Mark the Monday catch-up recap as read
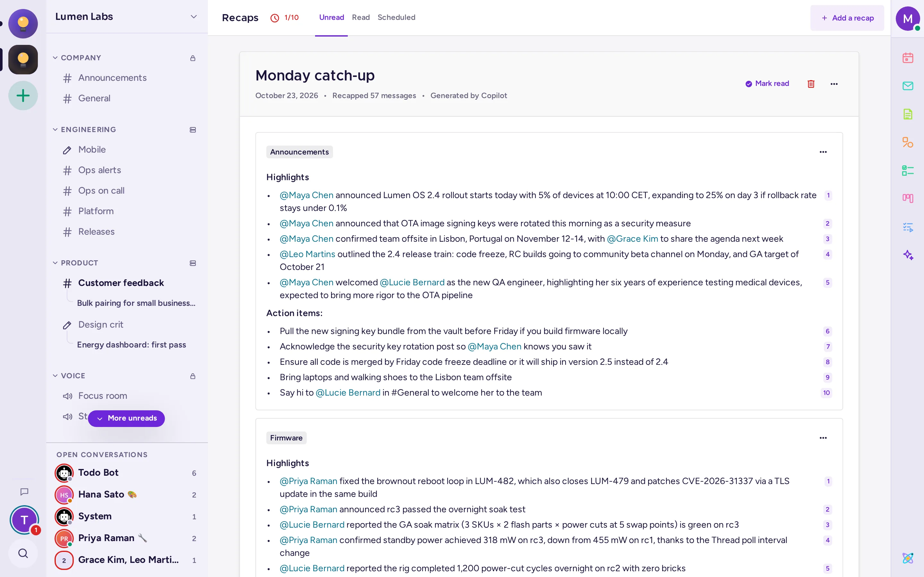This screenshot has width=924, height=577. [767, 84]
